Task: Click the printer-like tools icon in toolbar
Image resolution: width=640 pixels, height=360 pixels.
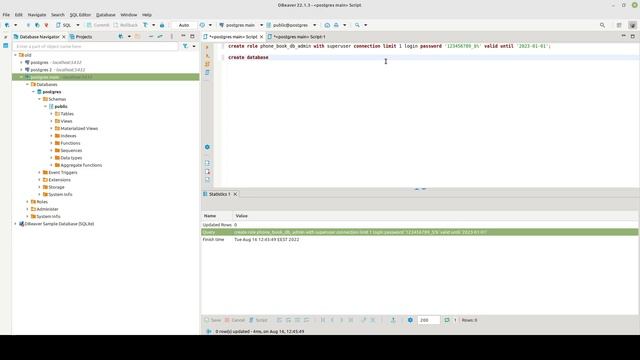Action: pos(336,25)
